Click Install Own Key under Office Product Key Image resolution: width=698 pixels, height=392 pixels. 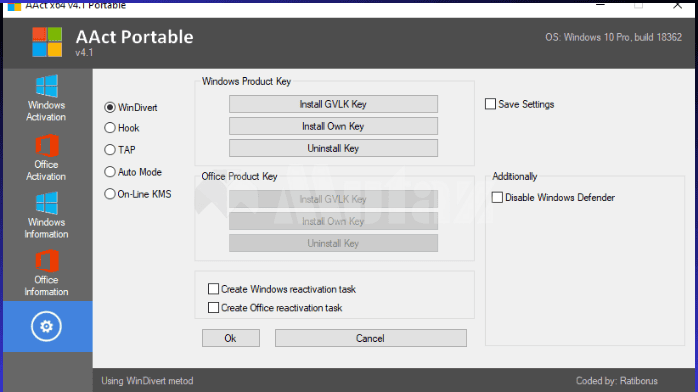pos(333,221)
